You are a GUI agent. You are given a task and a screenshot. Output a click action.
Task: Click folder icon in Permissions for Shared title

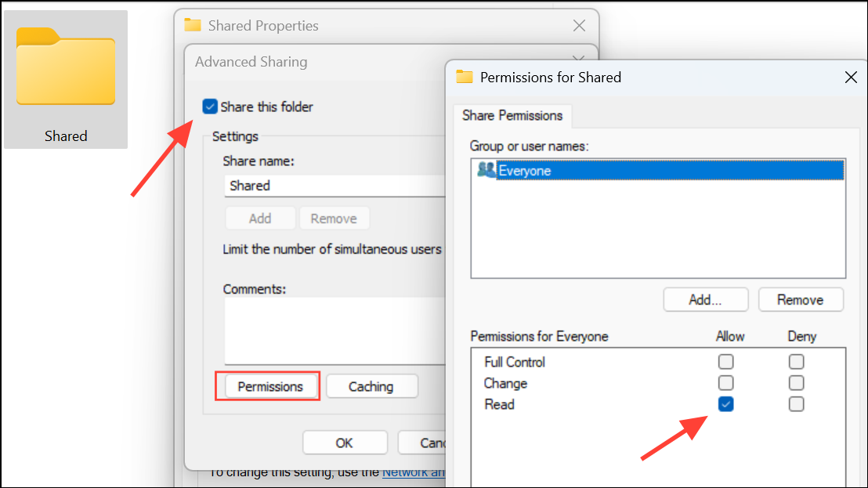pyautogui.click(x=465, y=77)
